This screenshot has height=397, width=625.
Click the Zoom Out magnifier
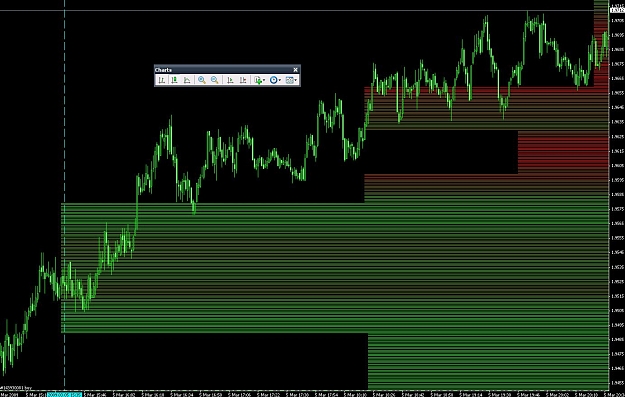(x=214, y=80)
